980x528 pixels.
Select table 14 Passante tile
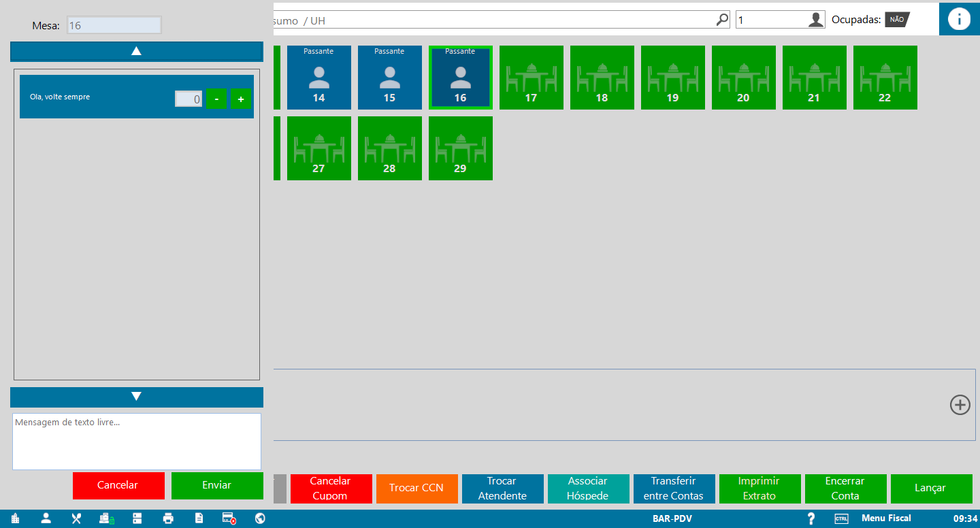click(x=319, y=78)
